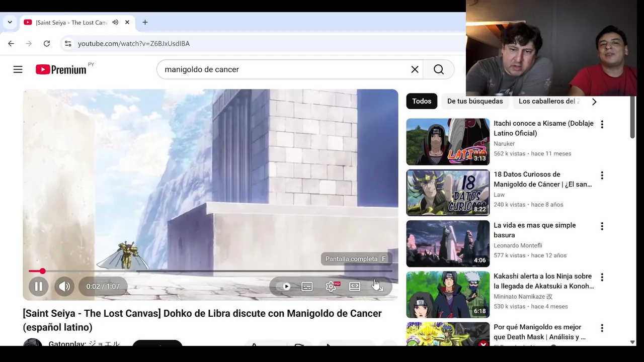Mute the video volume
Screen dimensions: 644x362
[64, 287]
